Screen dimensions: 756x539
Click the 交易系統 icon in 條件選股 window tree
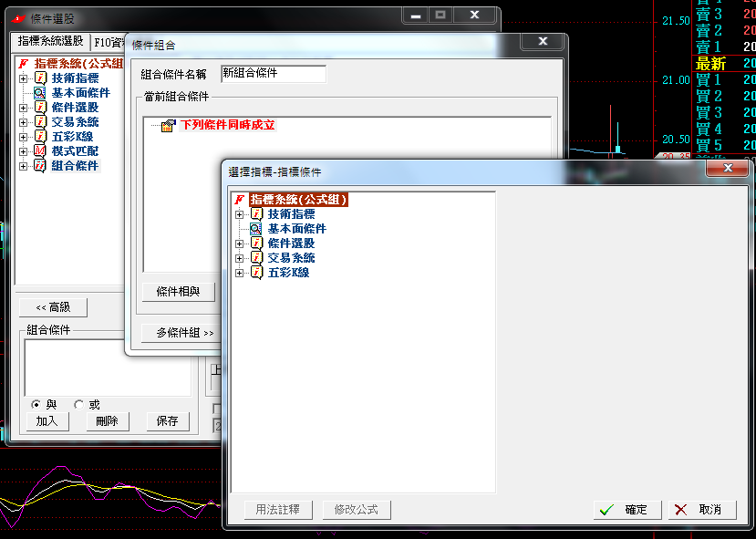click(40, 122)
